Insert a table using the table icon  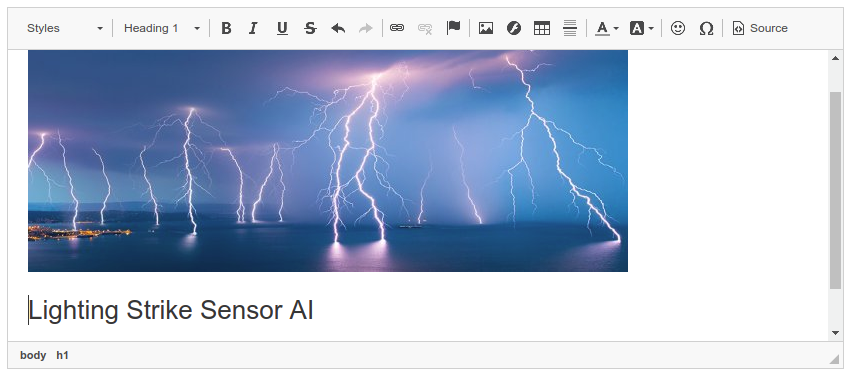point(542,28)
